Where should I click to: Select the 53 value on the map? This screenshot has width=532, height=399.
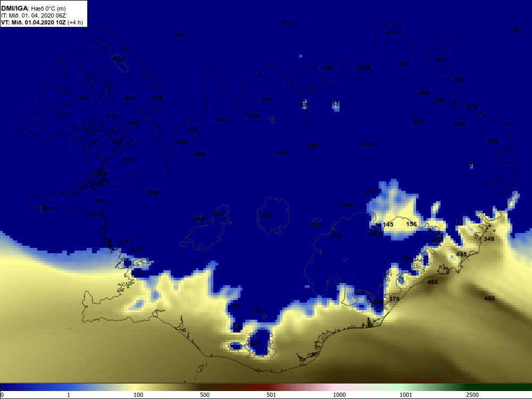[x=335, y=104]
